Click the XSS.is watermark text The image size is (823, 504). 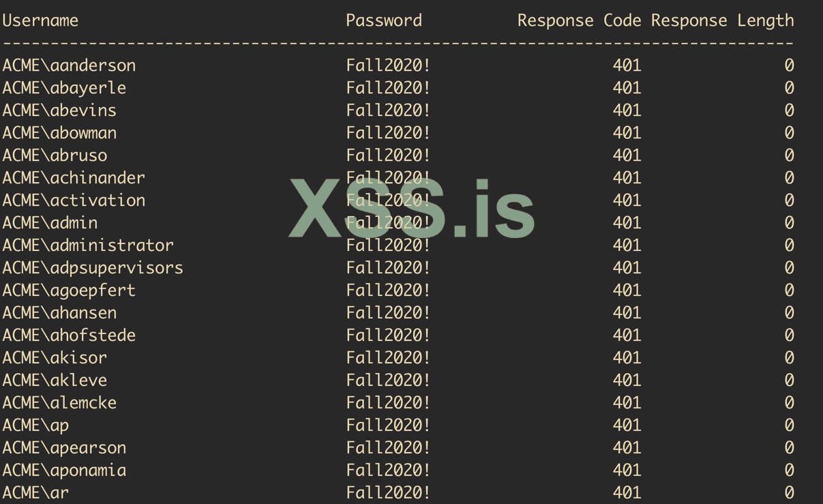(x=411, y=210)
